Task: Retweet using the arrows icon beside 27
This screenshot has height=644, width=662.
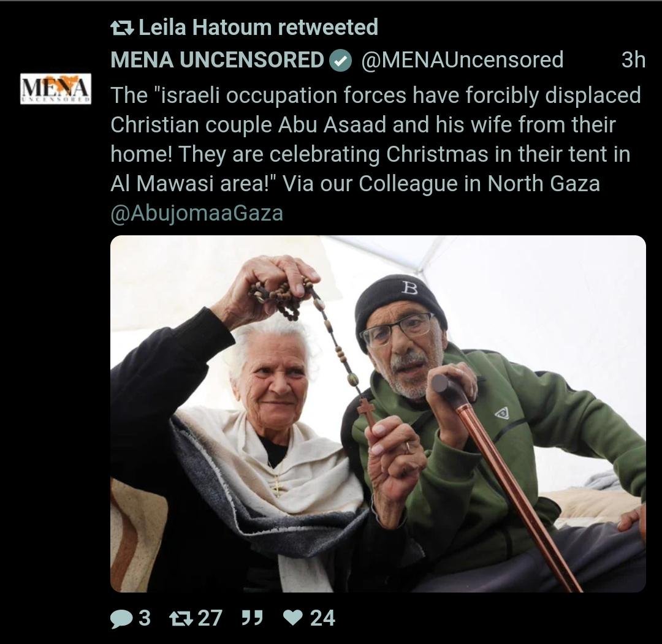Action: tap(181, 619)
